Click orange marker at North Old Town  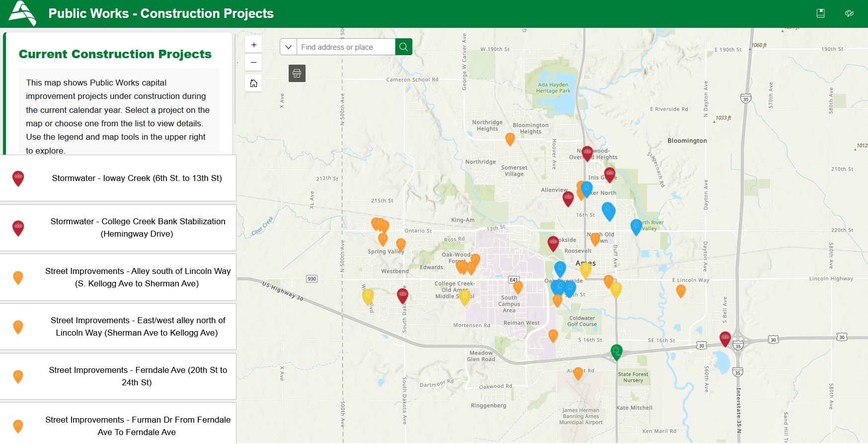coord(595,240)
